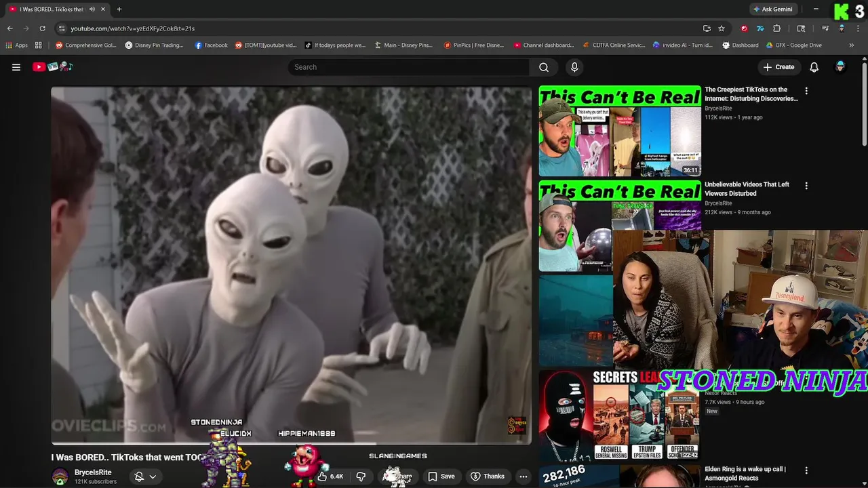Image resolution: width=868 pixels, height=488 pixels.
Task: Open the Facebook bookmark
Action: [x=211, y=45]
